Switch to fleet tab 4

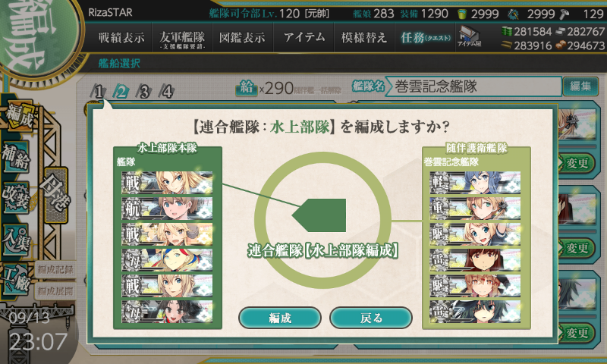[x=167, y=91]
